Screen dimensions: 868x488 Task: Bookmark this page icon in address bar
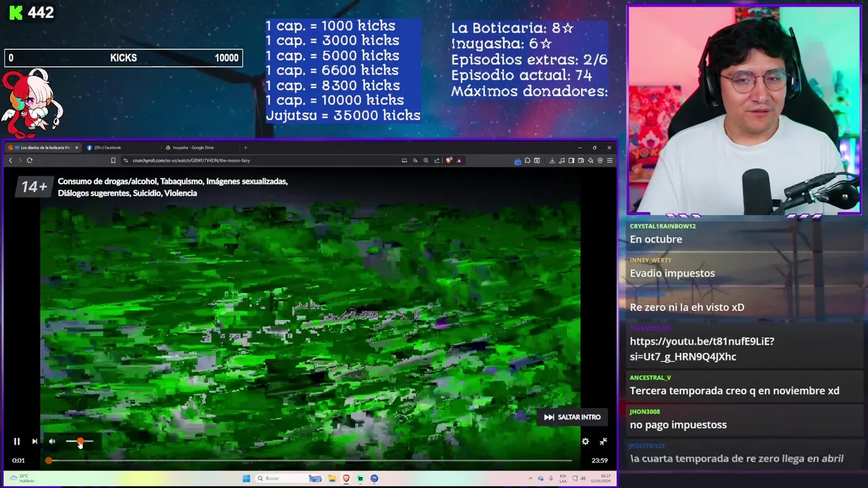[113, 161]
